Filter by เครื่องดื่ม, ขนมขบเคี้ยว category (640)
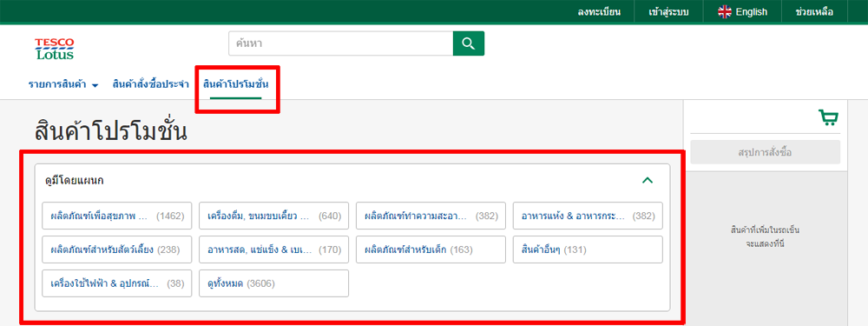The height and width of the screenshot is (326, 868). [274, 216]
